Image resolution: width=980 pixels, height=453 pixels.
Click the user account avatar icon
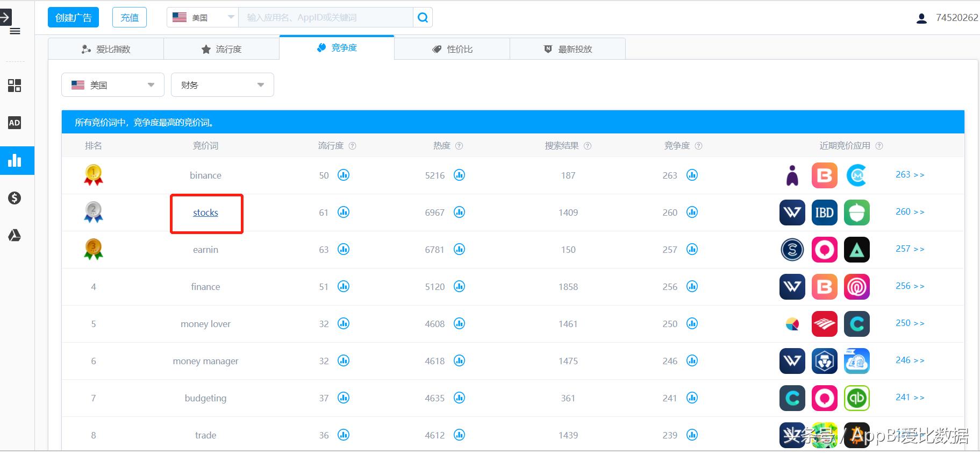click(921, 18)
